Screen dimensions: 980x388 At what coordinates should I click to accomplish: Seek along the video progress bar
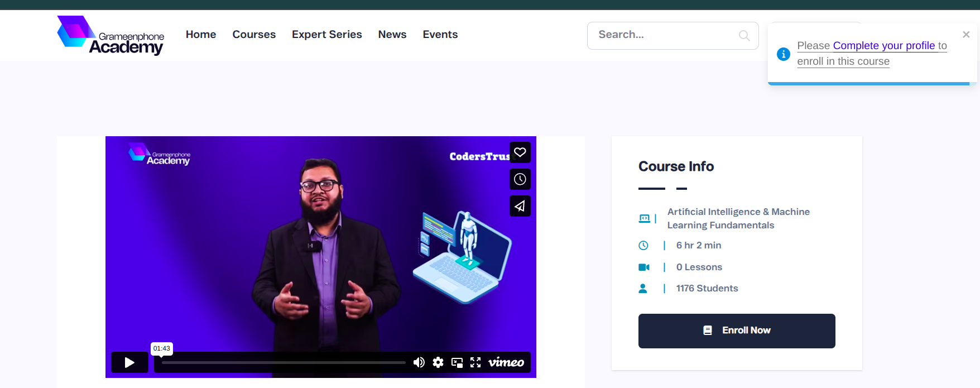(x=284, y=363)
